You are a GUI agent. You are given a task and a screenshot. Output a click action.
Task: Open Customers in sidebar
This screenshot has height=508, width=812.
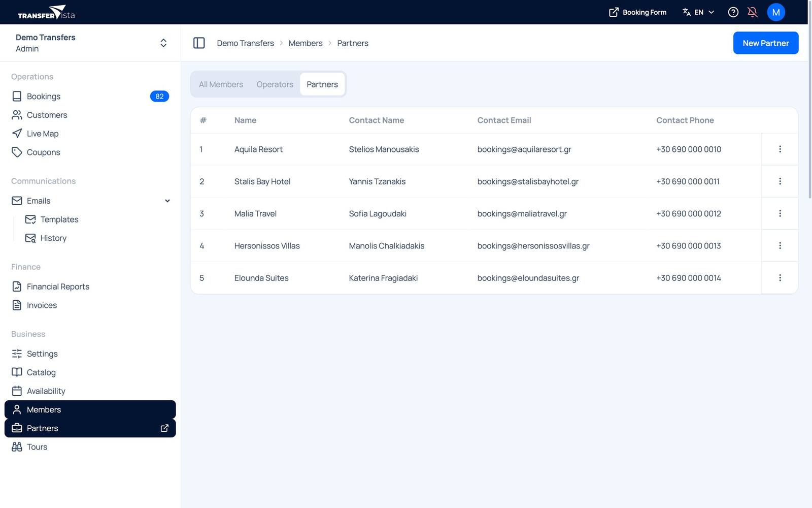click(x=90, y=115)
